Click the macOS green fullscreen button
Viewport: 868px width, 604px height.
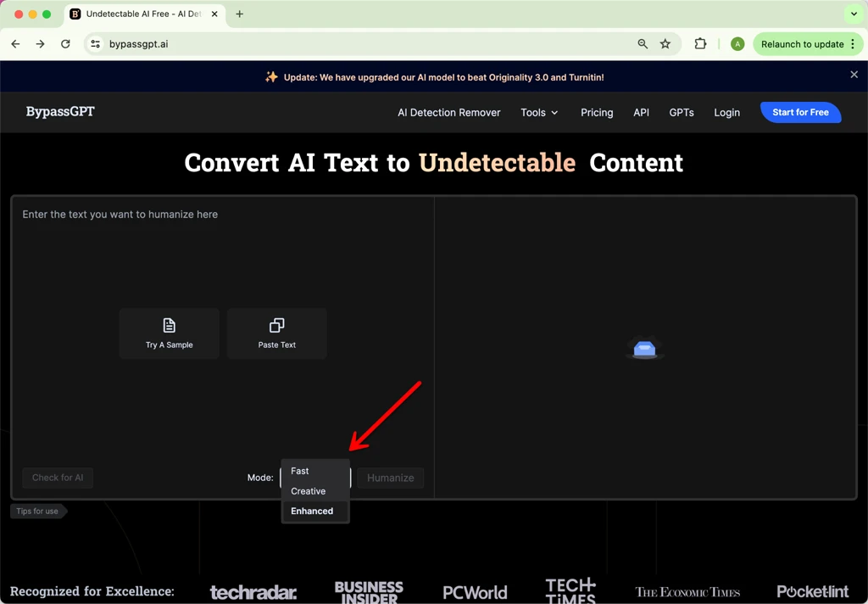pyautogui.click(x=47, y=14)
